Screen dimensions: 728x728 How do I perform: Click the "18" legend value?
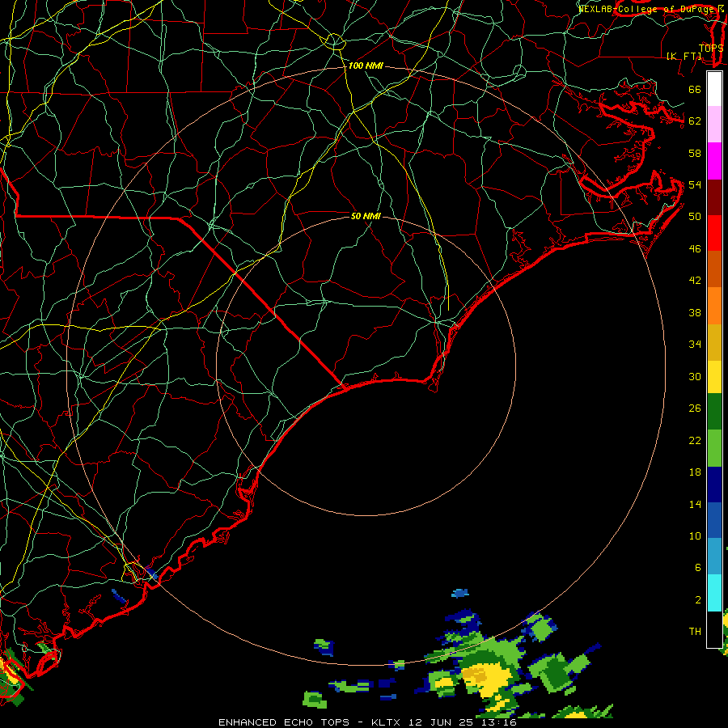click(695, 472)
